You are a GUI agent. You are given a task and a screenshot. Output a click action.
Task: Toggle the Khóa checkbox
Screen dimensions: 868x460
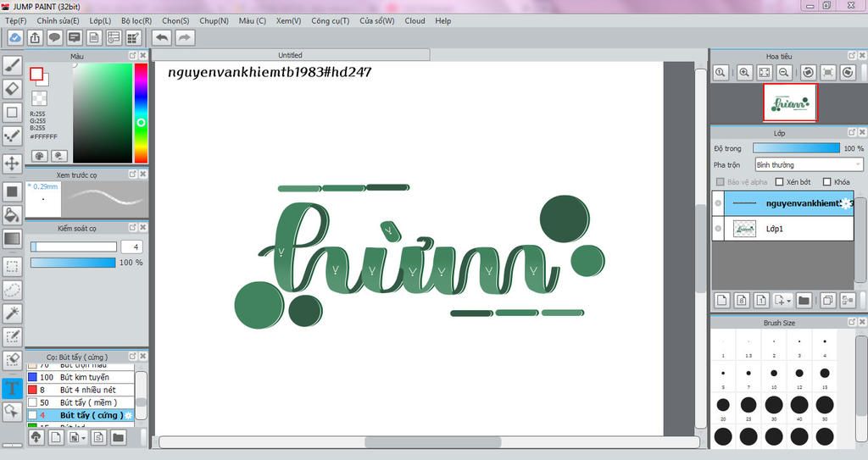point(827,181)
